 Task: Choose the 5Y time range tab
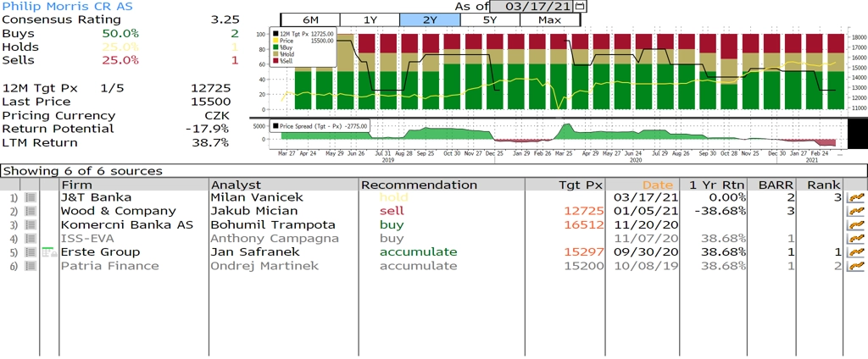[x=490, y=19]
